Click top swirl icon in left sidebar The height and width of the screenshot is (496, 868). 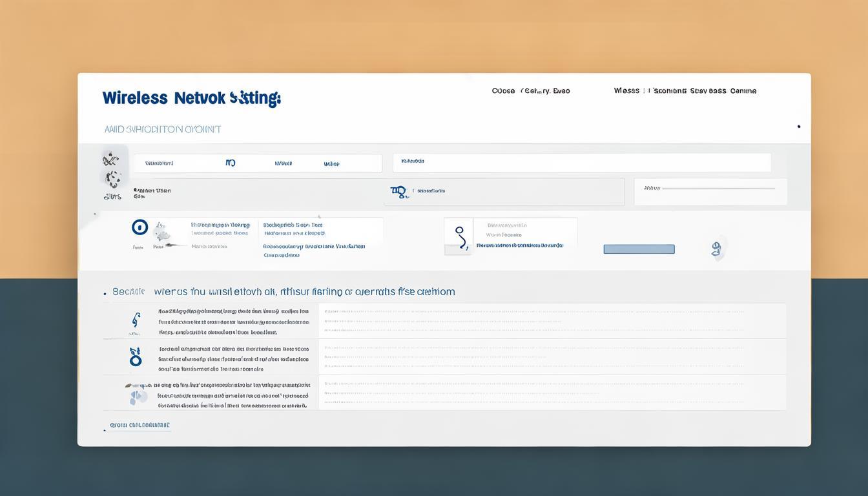pyautogui.click(x=110, y=159)
